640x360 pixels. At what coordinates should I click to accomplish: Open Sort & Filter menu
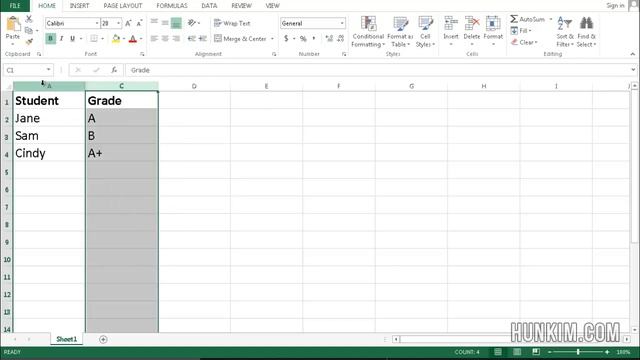(x=565, y=32)
